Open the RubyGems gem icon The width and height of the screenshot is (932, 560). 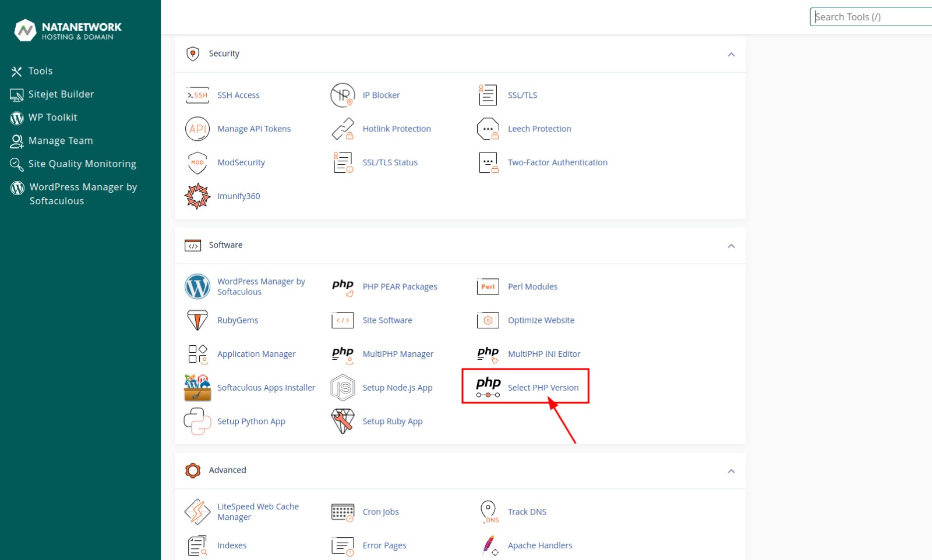point(197,320)
